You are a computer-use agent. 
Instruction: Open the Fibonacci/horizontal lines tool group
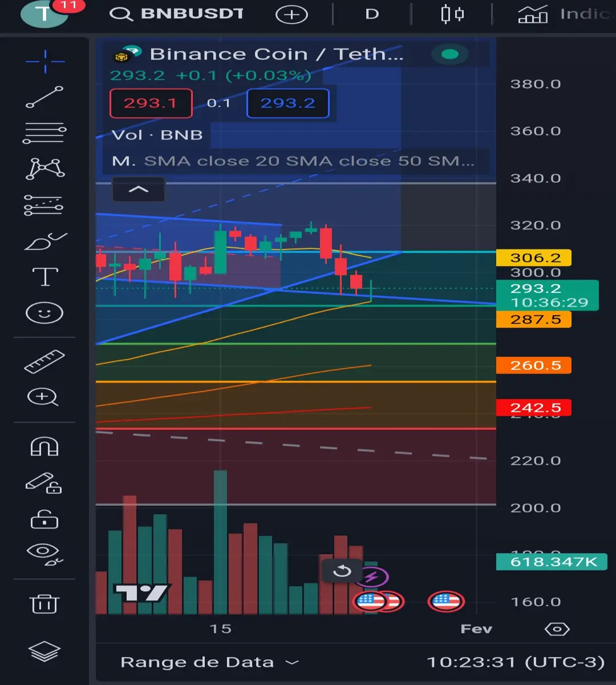tap(44, 133)
